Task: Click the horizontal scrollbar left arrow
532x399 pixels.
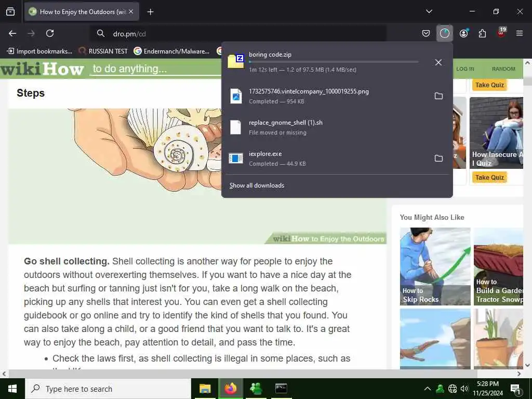Action: (x=4, y=374)
